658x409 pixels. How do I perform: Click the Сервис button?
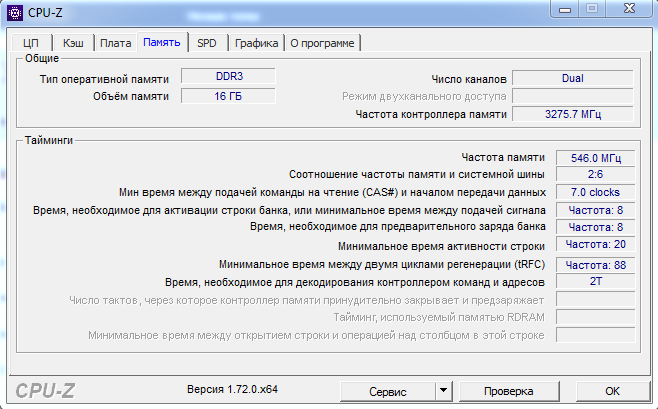(x=387, y=391)
